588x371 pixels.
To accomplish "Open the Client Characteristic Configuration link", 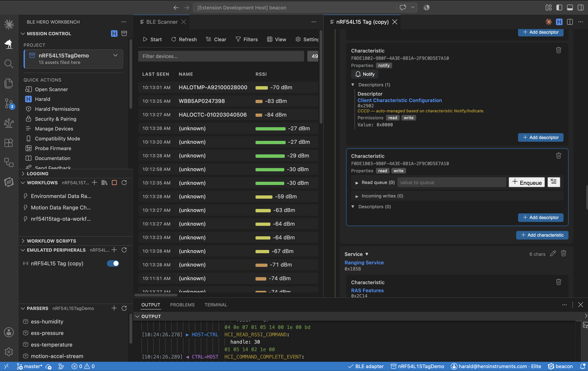I will click(x=400, y=100).
